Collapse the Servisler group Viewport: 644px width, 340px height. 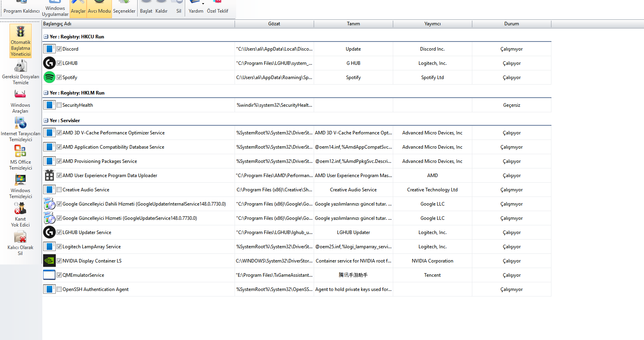tap(46, 121)
